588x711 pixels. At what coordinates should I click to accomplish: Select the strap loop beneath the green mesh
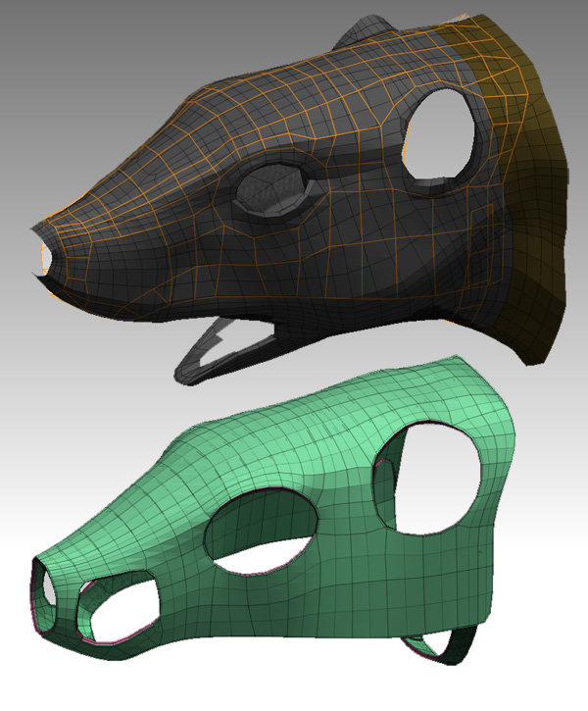pos(439,644)
